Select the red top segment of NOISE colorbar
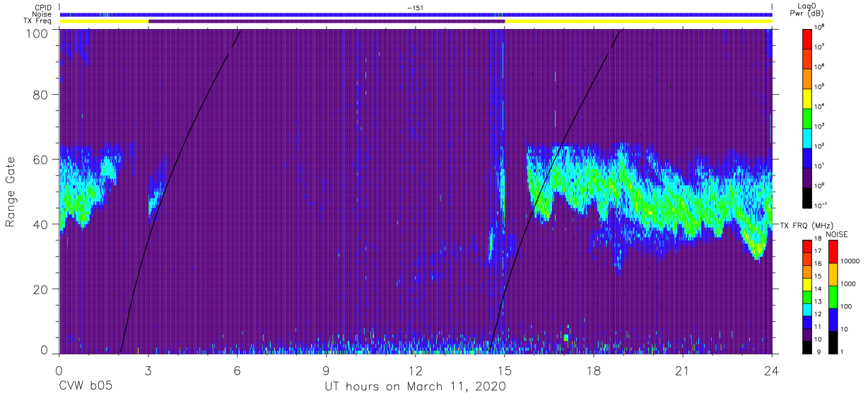 click(833, 252)
